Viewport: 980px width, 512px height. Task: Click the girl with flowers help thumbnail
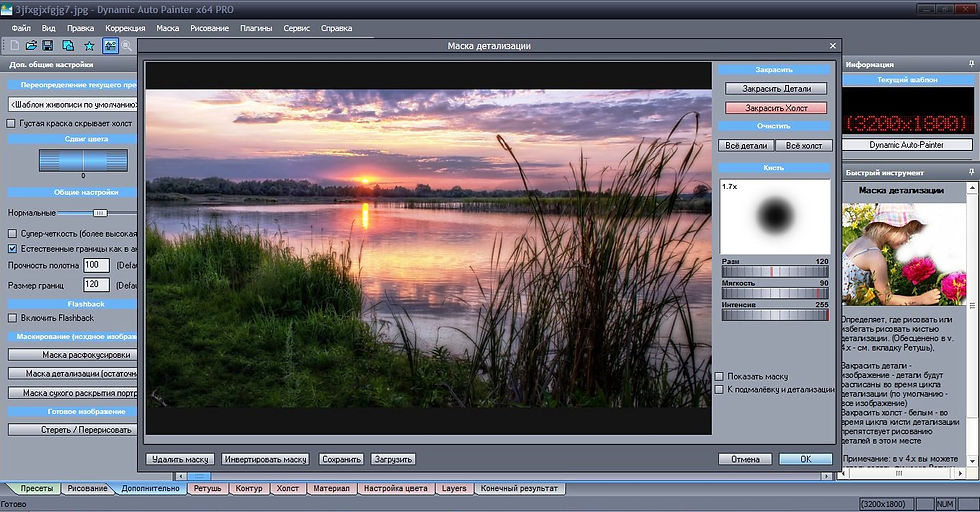coord(904,254)
